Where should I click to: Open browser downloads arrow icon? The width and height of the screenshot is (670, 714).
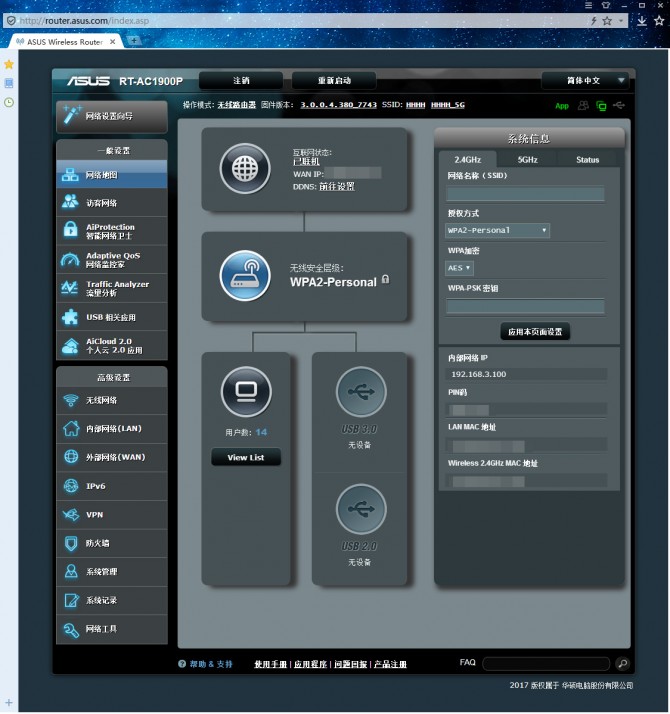point(642,20)
